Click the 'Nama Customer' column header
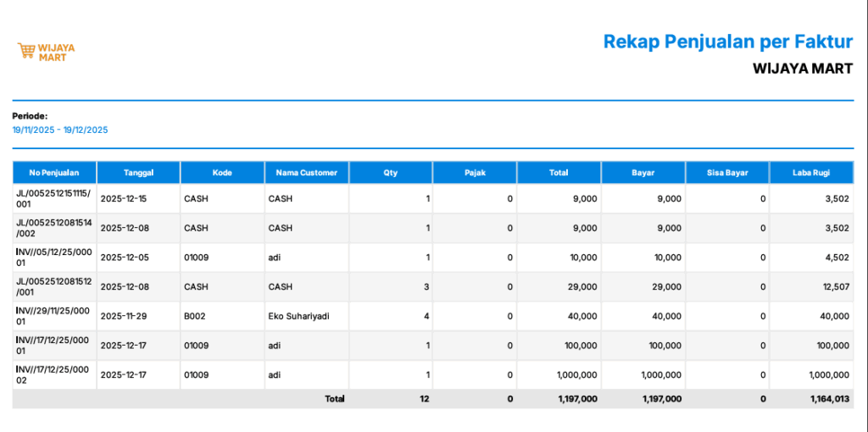 click(x=307, y=173)
